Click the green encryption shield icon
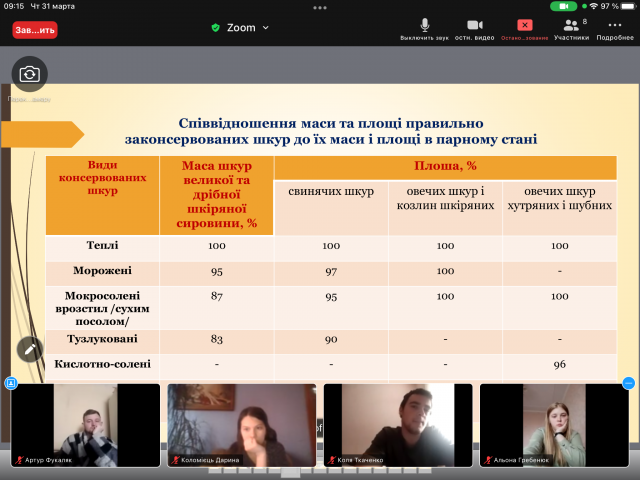 point(215,28)
